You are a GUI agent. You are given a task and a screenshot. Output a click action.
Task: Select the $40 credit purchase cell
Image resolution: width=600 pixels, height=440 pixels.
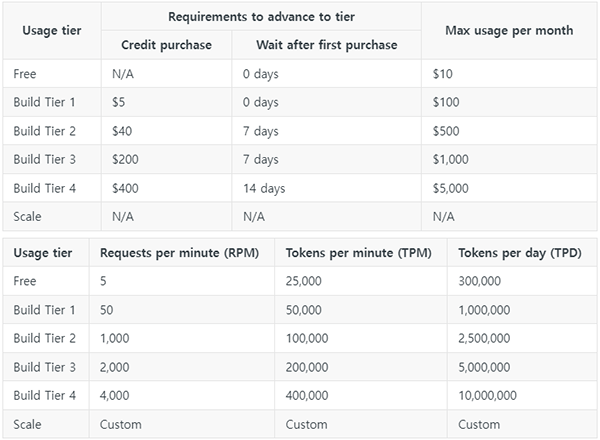click(123, 131)
